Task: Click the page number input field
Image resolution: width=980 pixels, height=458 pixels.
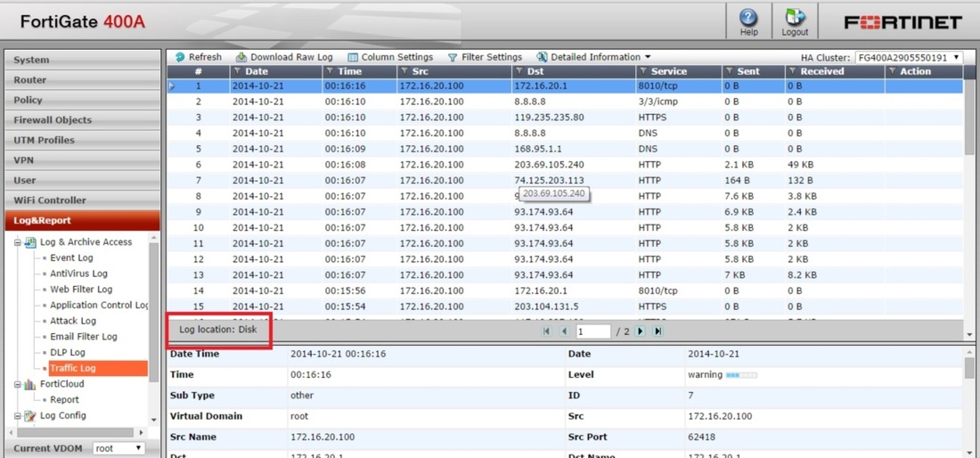Action: click(592, 331)
